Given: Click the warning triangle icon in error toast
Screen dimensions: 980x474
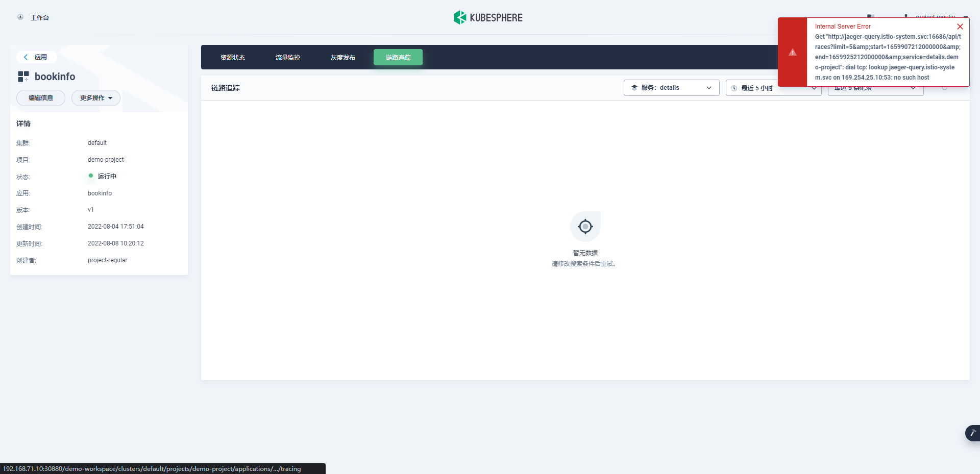Looking at the screenshot, I should (x=793, y=52).
